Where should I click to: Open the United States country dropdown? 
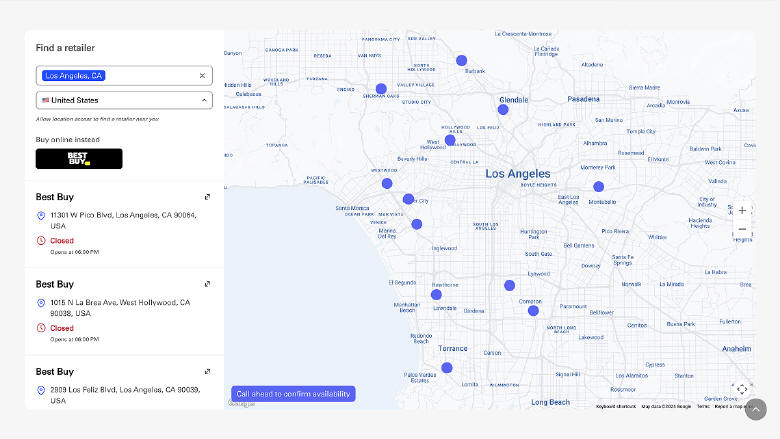[x=124, y=100]
